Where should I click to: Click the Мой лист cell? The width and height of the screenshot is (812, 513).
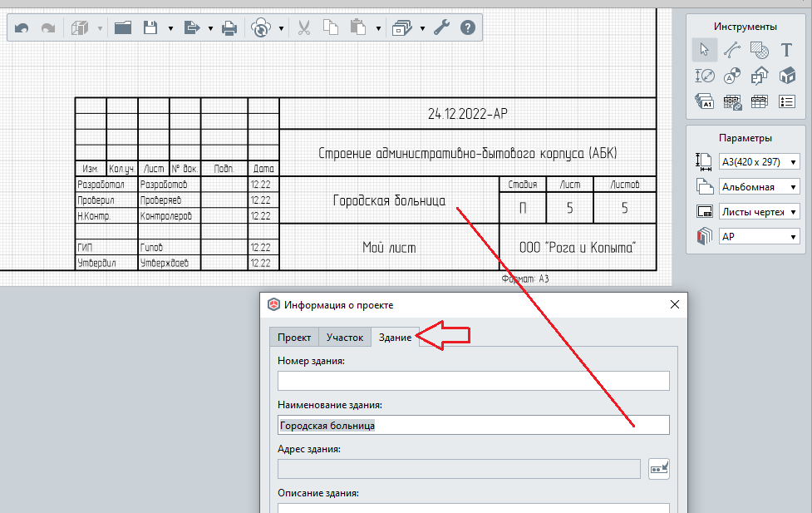389,248
